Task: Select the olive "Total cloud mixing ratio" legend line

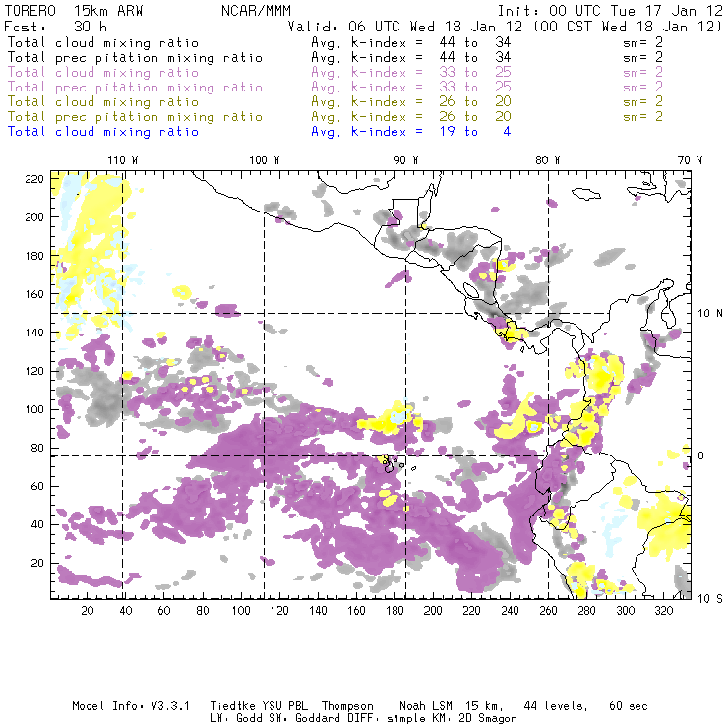Action: 103,101
